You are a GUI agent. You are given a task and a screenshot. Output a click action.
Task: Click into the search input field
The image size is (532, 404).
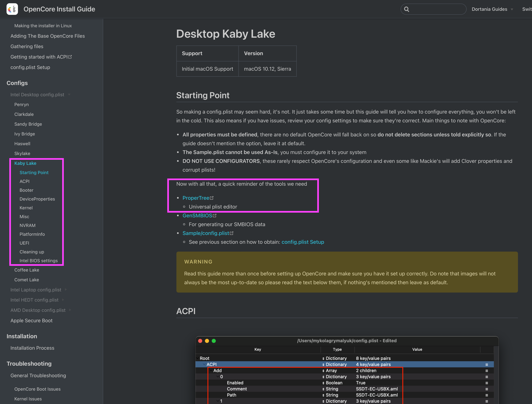pos(433,9)
